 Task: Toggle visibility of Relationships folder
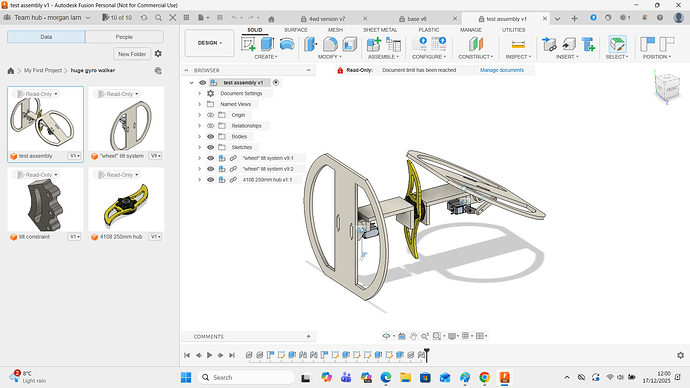211,126
